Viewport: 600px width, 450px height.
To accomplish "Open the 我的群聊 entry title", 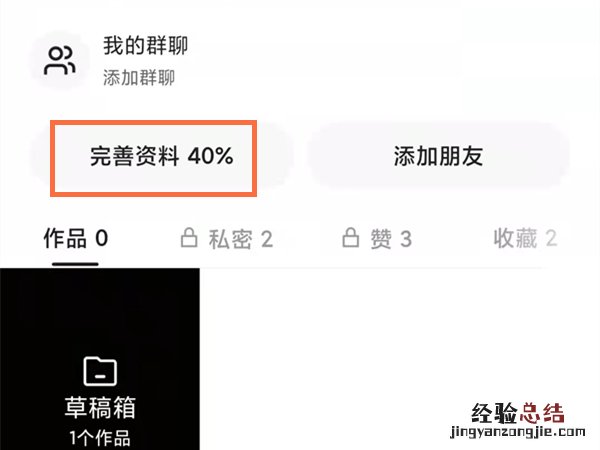I will pos(145,46).
